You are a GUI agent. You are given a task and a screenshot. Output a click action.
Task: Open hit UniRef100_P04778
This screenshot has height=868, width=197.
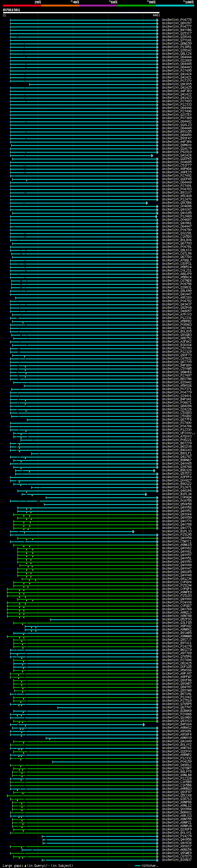pos(177,20)
